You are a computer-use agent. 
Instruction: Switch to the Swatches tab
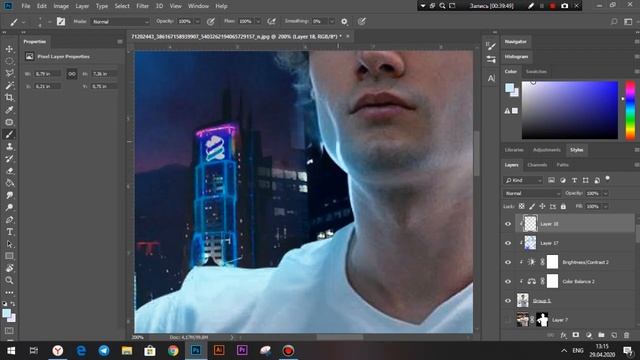536,72
